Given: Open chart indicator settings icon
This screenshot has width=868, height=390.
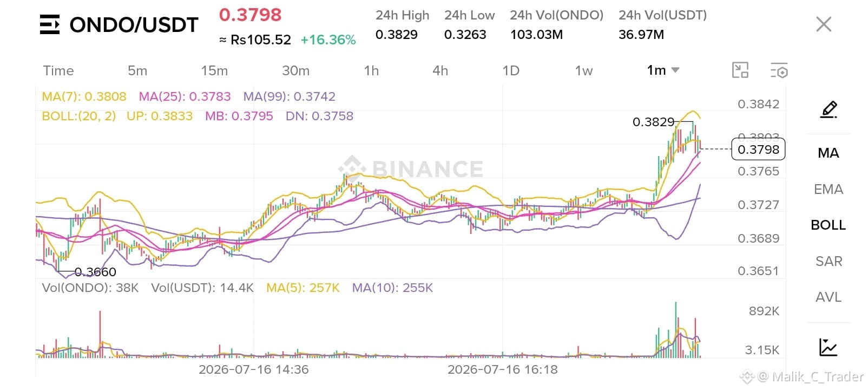Looking at the screenshot, I should coord(779,70).
